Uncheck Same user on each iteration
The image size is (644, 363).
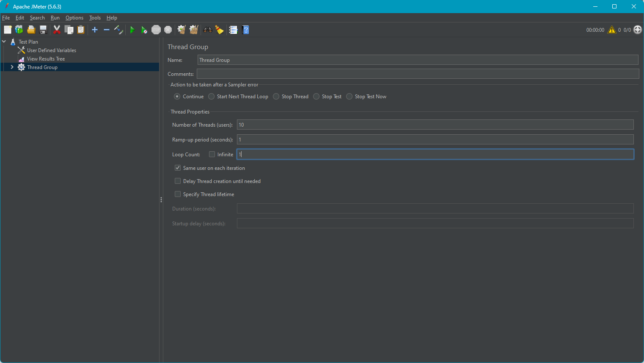point(178,168)
